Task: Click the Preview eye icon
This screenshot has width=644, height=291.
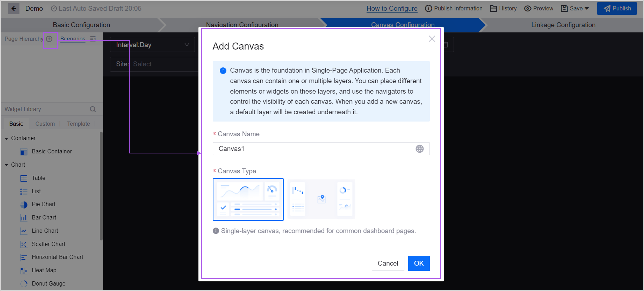Action: point(527,8)
